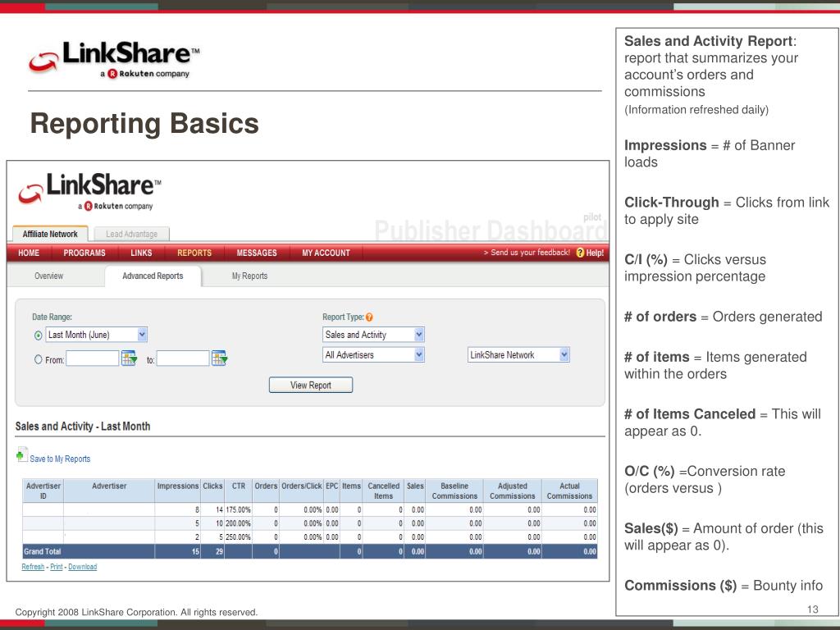The width and height of the screenshot is (840, 630).
Task: Click the EPC column header
Action: (x=332, y=491)
